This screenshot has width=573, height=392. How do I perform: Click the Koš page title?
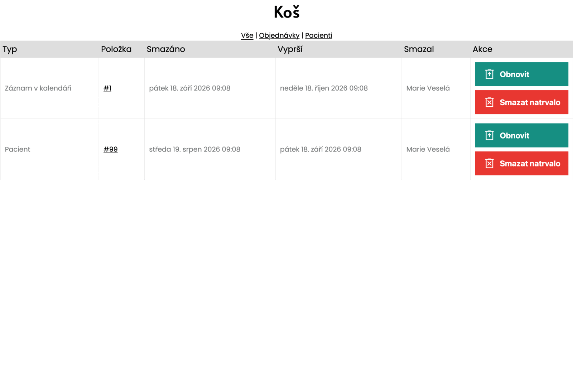pos(286,12)
